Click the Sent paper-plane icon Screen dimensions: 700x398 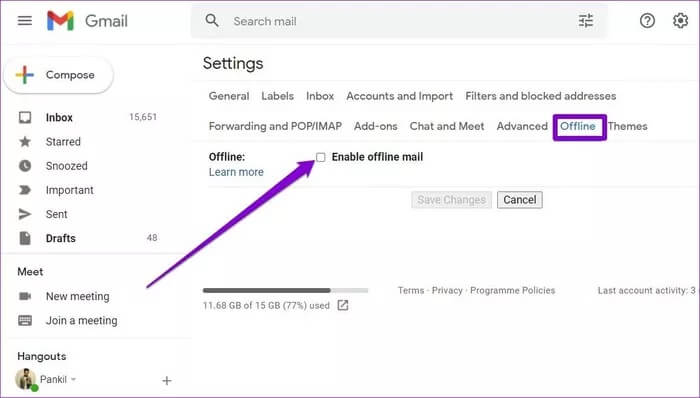[x=25, y=214]
